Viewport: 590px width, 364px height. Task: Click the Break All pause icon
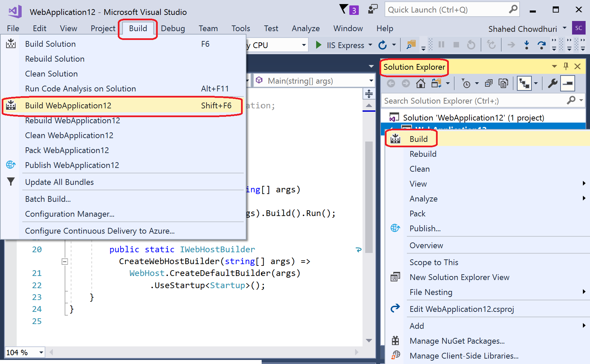pyautogui.click(x=441, y=44)
